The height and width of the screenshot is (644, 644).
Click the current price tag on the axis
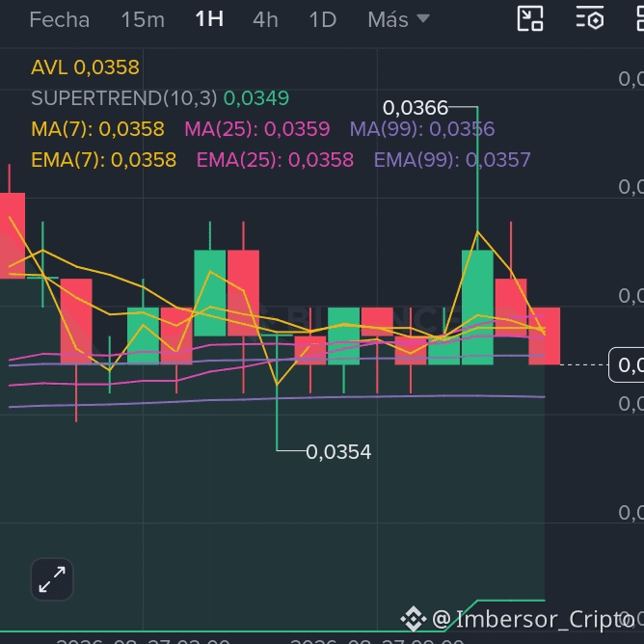pos(626,364)
